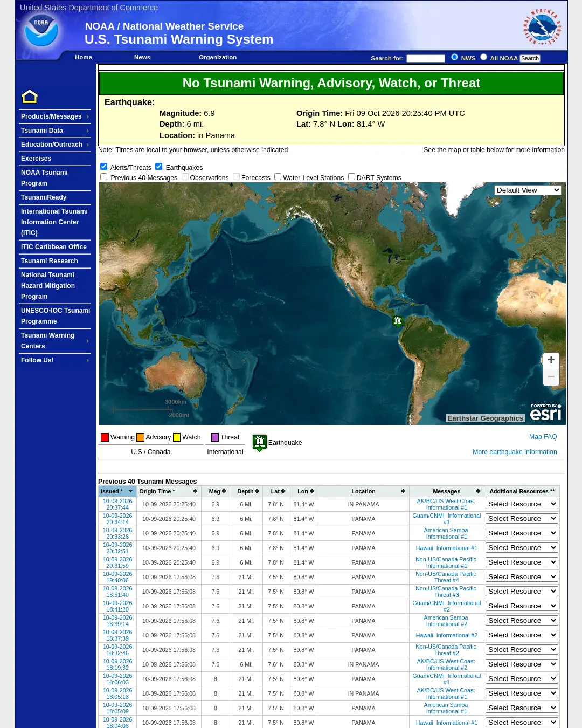Open Select Resource dropdown for 20:37:44 row
This screenshot has width=582, height=728.
click(x=522, y=504)
